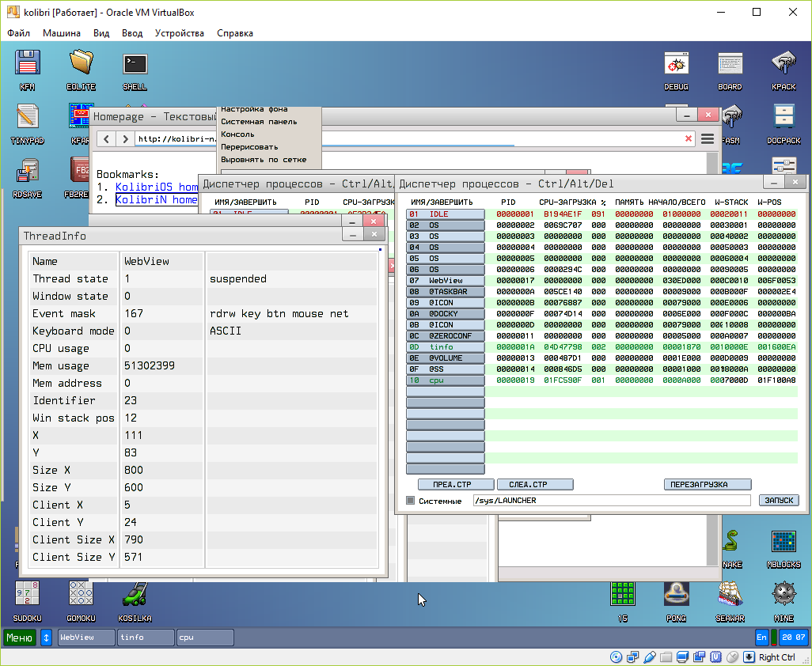Open the Устройства menu in VirtualBox
This screenshot has height=666, width=812.
(179, 33)
